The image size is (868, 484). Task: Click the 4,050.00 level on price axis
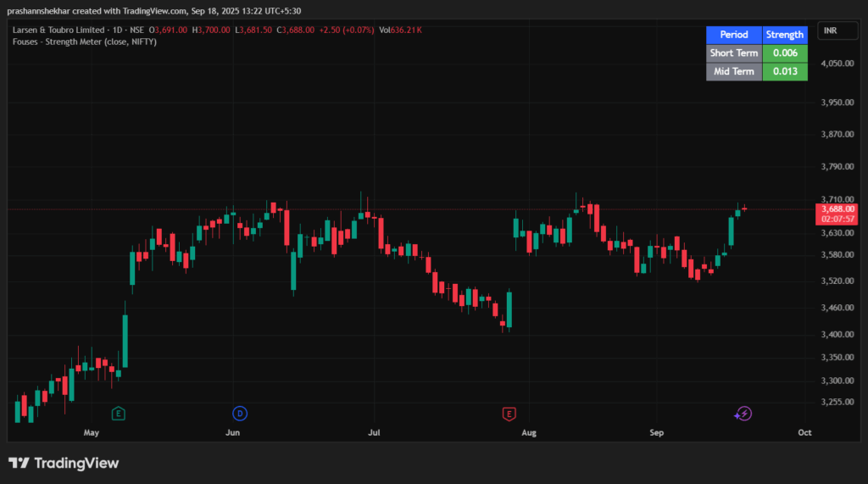pyautogui.click(x=837, y=64)
